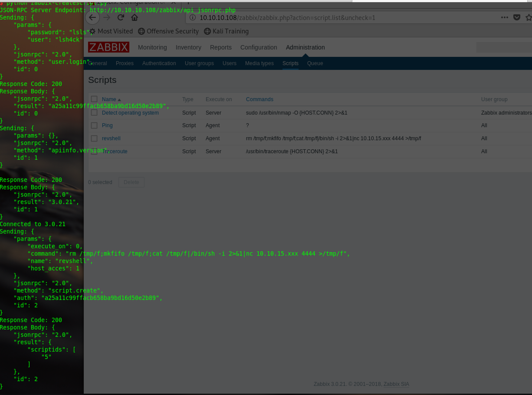The image size is (532, 395).
Task: Click the User group column header
Action: [x=494, y=99]
